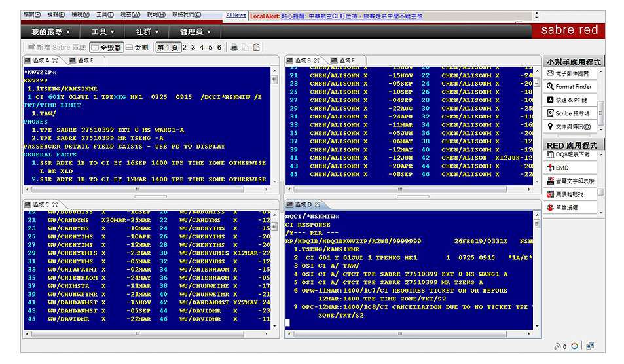This screenshot has height=364, width=624.
Task: Close the 區域 C tab
Action: 55,204
